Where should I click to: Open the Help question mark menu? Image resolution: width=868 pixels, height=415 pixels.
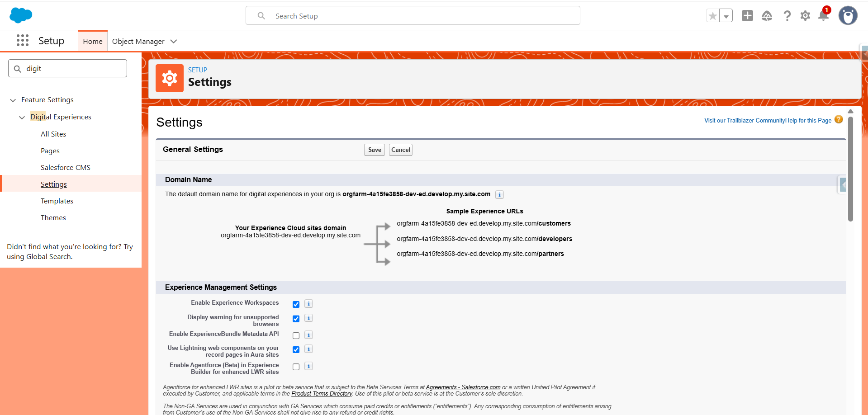click(x=787, y=16)
